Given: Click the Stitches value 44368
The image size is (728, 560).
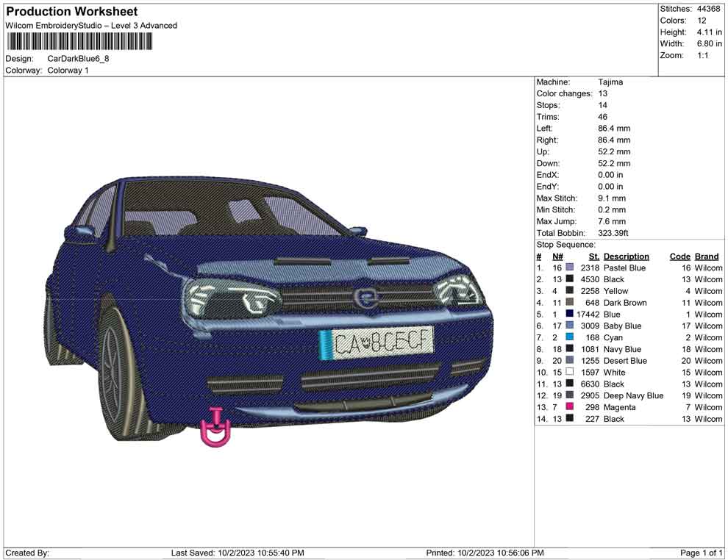Looking at the screenshot, I should (709, 9).
